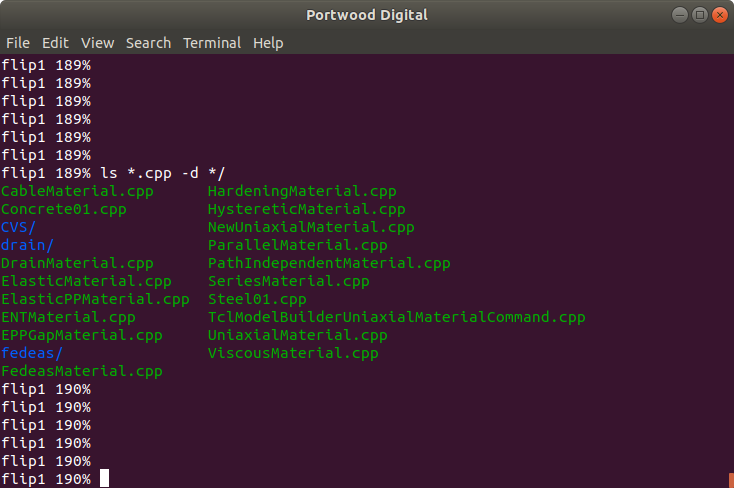
Task: Open the Terminal menu
Action: 212,43
